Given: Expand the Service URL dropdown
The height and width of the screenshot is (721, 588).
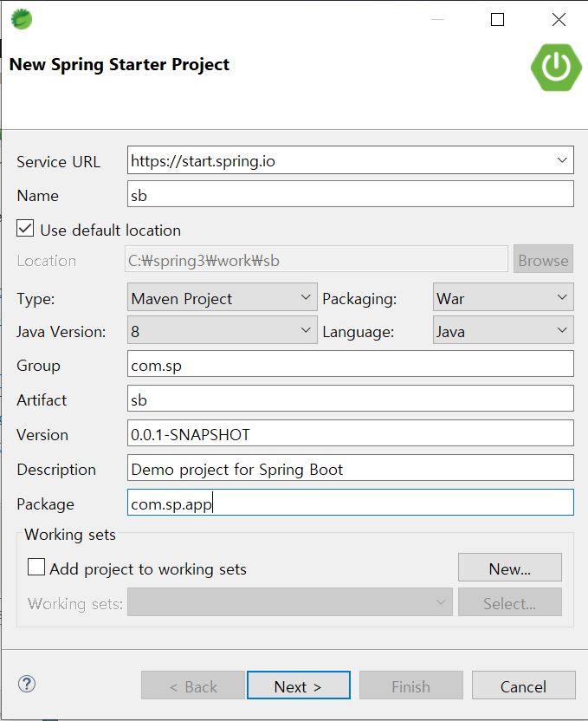Looking at the screenshot, I should click(562, 160).
